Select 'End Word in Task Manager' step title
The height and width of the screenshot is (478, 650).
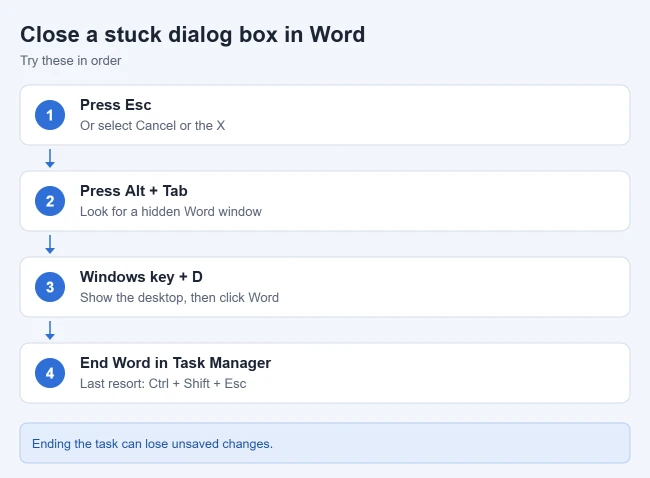pyautogui.click(x=175, y=363)
